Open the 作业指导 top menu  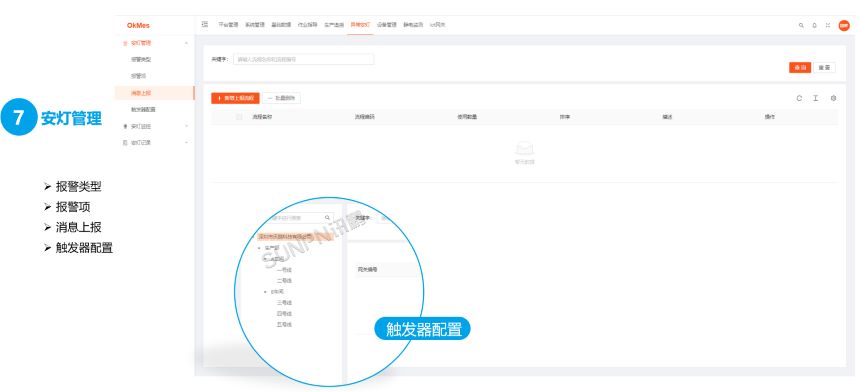(x=308, y=25)
